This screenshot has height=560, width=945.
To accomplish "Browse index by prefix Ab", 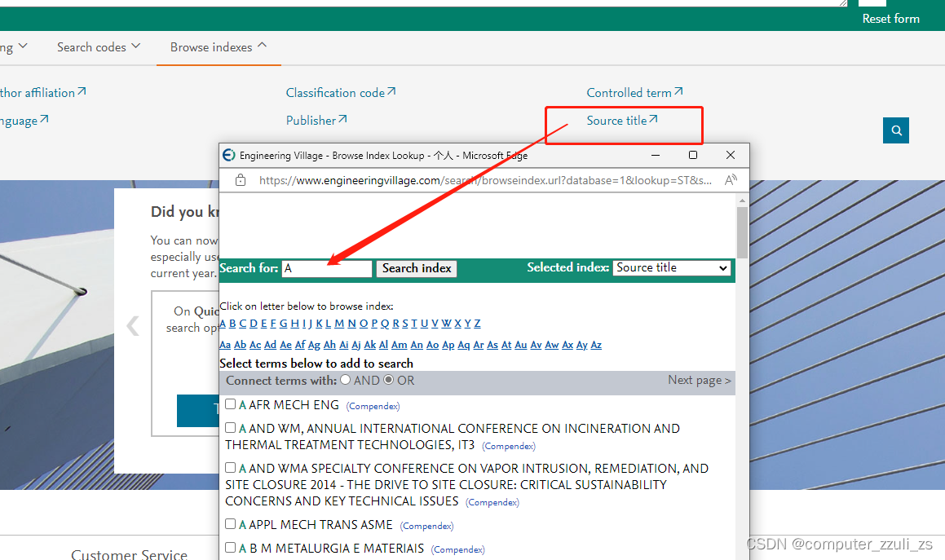I will pyautogui.click(x=240, y=345).
